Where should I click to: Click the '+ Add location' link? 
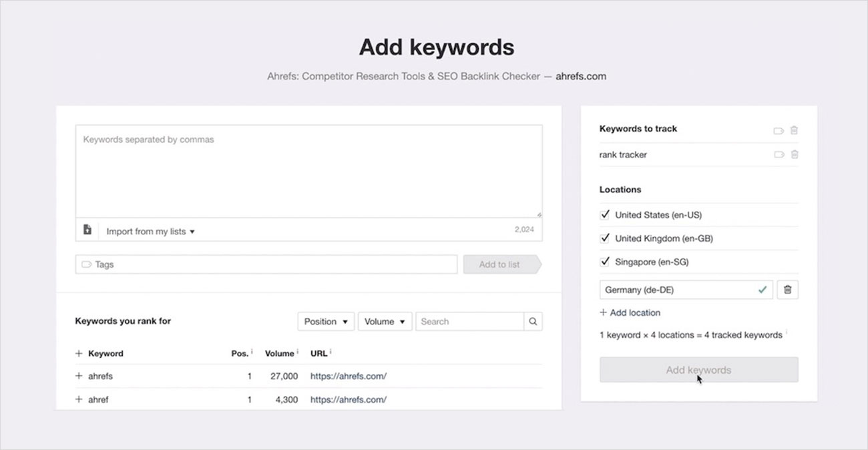point(630,312)
